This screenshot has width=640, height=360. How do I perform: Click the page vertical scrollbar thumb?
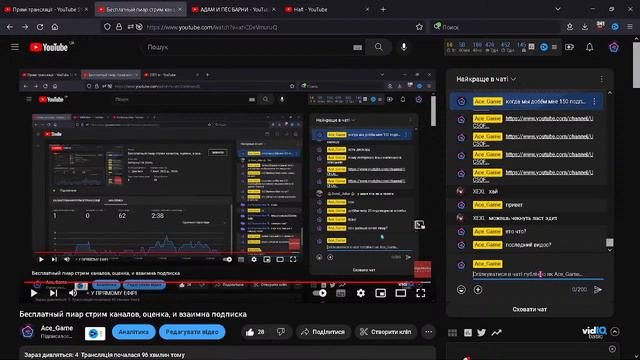636,64
